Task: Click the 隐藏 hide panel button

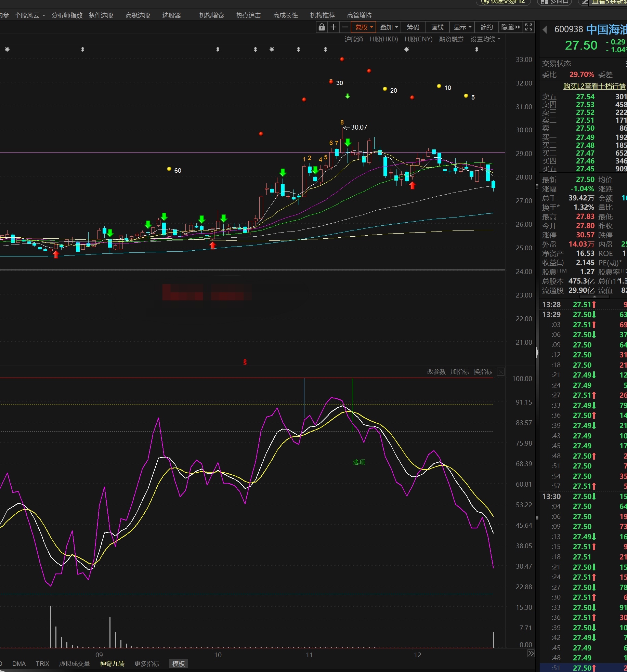Action: (510, 27)
